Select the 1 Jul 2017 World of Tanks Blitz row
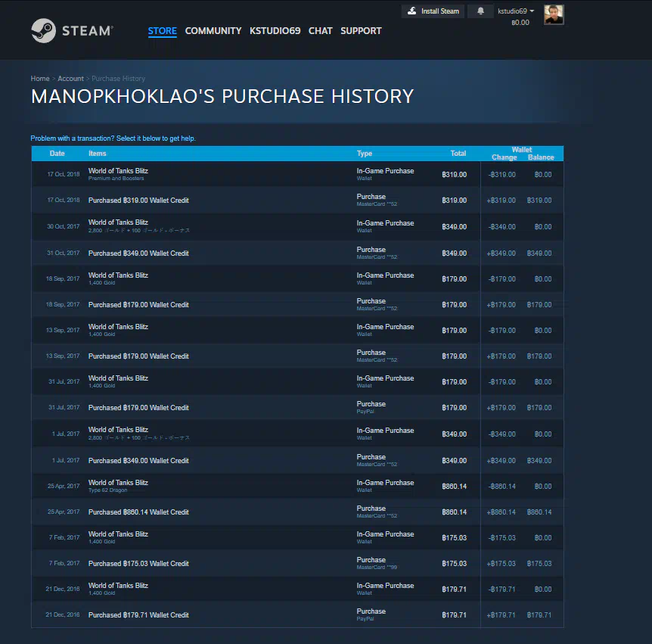 click(297, 434)
